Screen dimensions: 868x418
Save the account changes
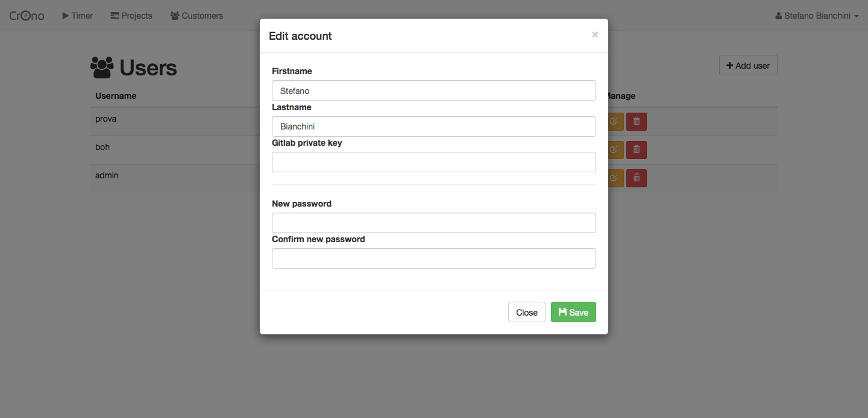(x=573, y=312)
